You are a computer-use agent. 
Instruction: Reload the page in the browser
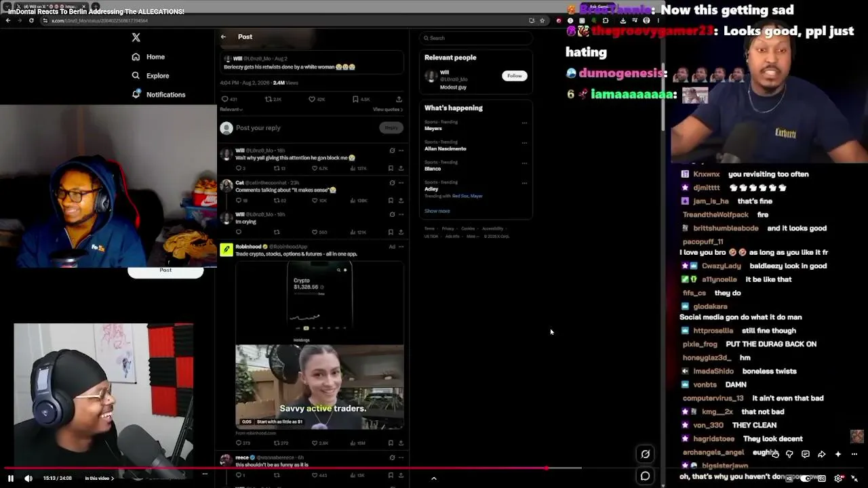pyautogui.click(x=31, y=20)
